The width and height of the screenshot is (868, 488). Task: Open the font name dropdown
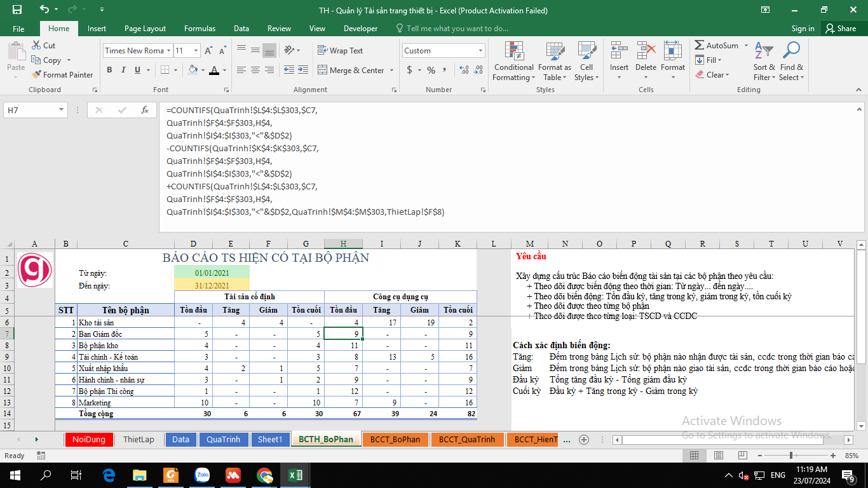(x=169, y=51)
